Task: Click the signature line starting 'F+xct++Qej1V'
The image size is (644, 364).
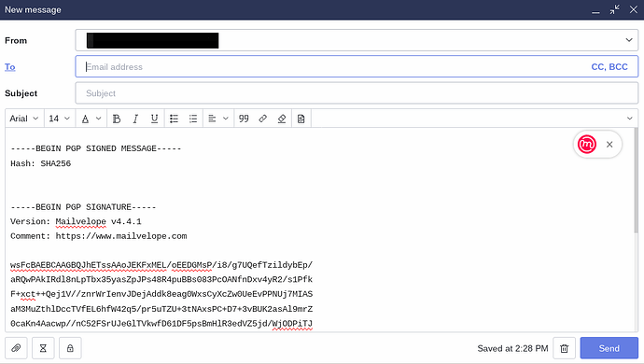Action: (x=161, y=294)
